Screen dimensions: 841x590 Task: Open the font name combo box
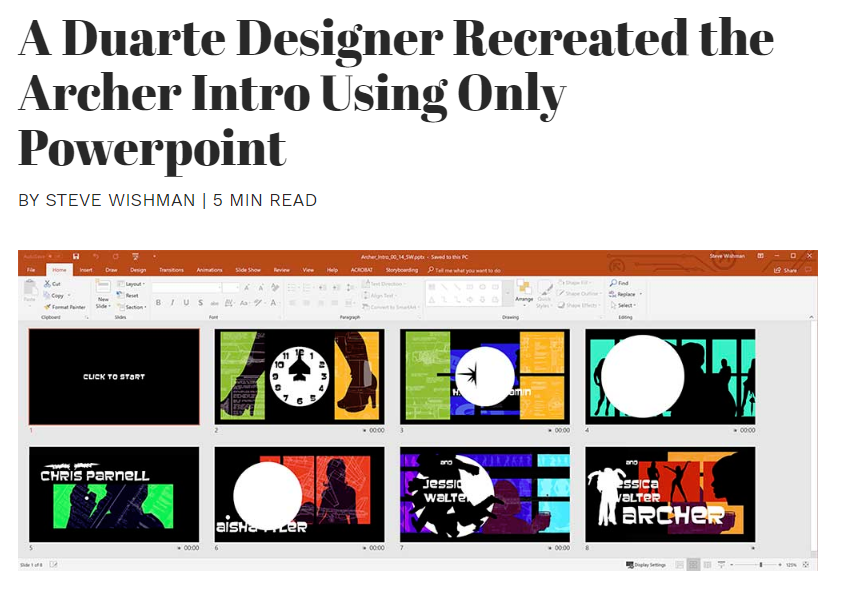click(187, 288)
